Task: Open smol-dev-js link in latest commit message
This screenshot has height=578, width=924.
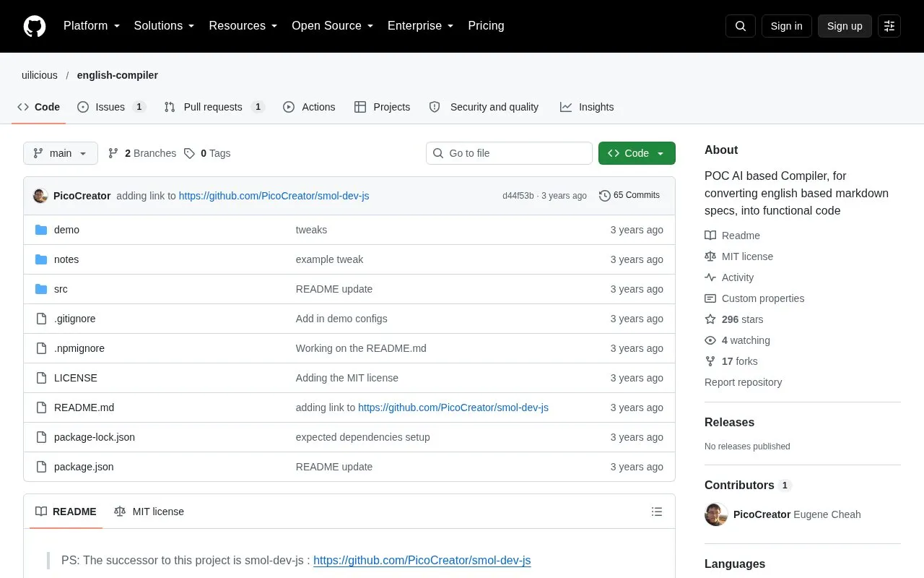Action: (x=274, y=196)
